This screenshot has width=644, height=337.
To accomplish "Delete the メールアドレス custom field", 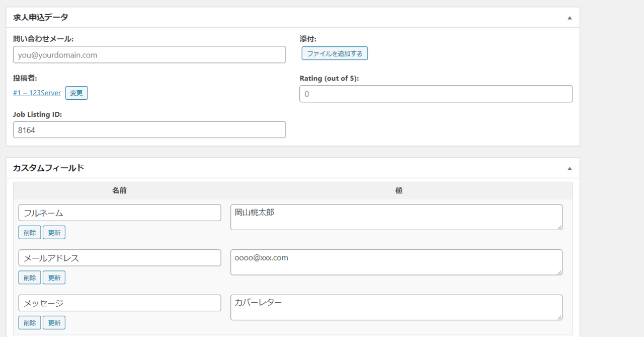I will coord(30,278).
